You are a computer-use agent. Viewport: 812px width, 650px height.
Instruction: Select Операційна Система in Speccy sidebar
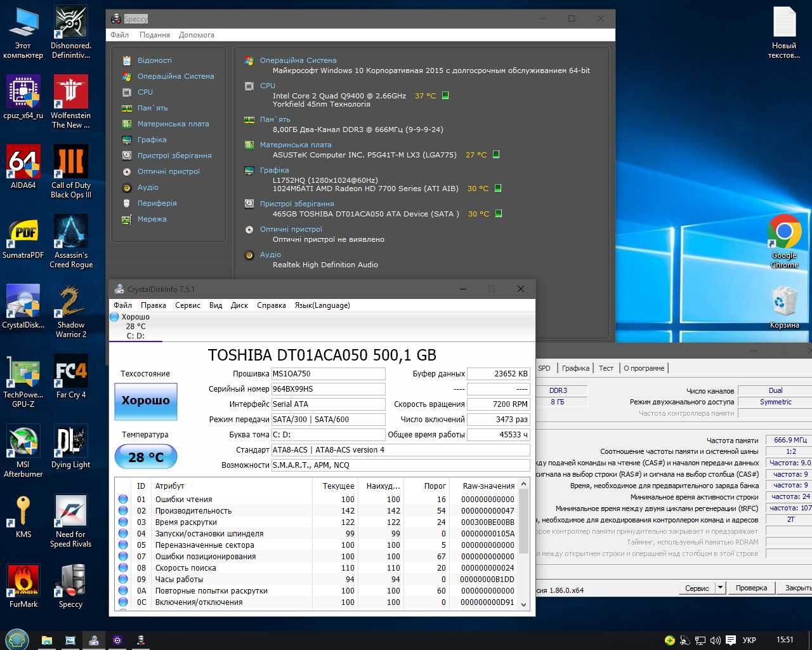[x=176, y=76]
